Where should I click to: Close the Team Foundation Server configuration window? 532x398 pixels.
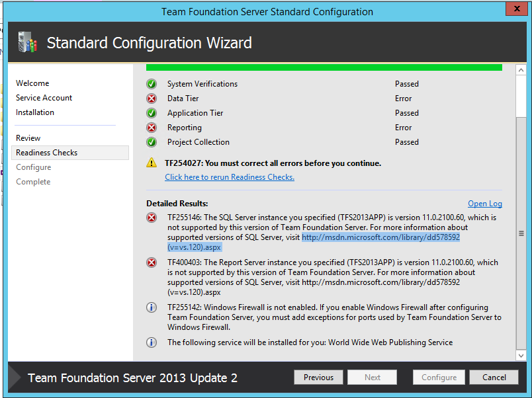click(x=516, y=9)
